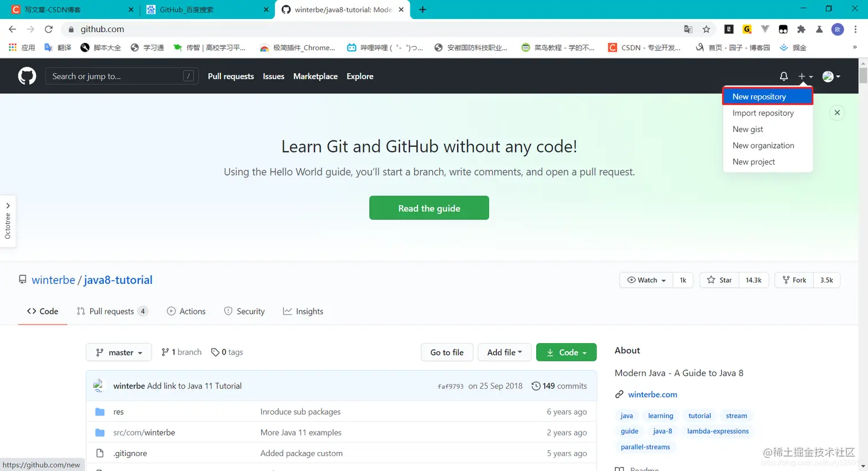The height and width of the screenshot is (471, 868).
Task: Click the lambda-expressions topic tag
Action: pyautogui.click(x=718, y=431)
